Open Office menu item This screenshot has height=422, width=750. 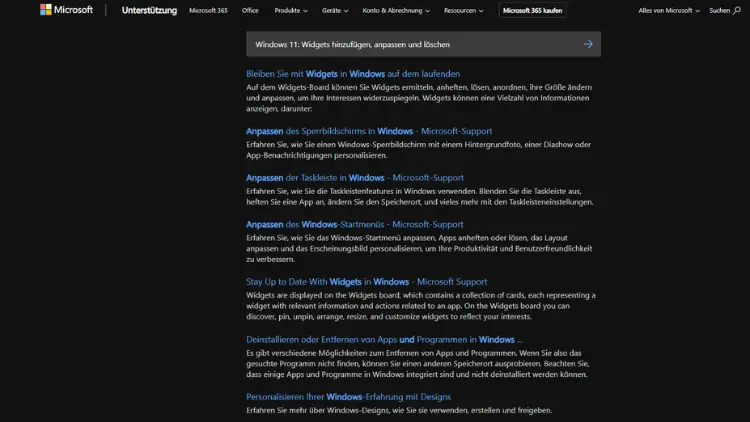(x=250, y=10)
